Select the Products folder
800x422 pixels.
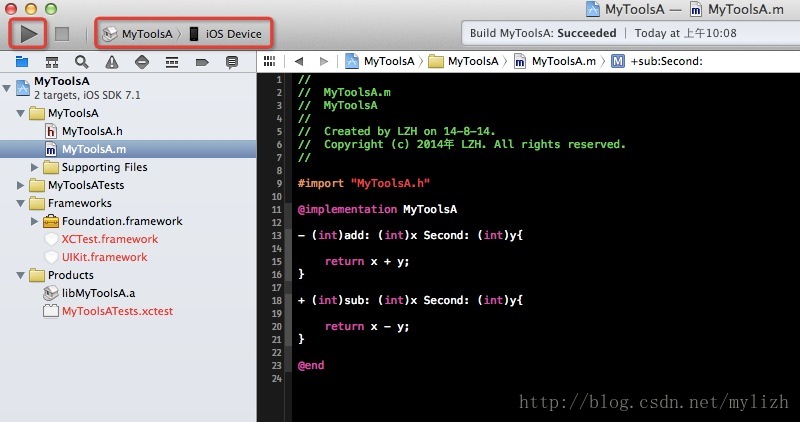coord(70,275)
